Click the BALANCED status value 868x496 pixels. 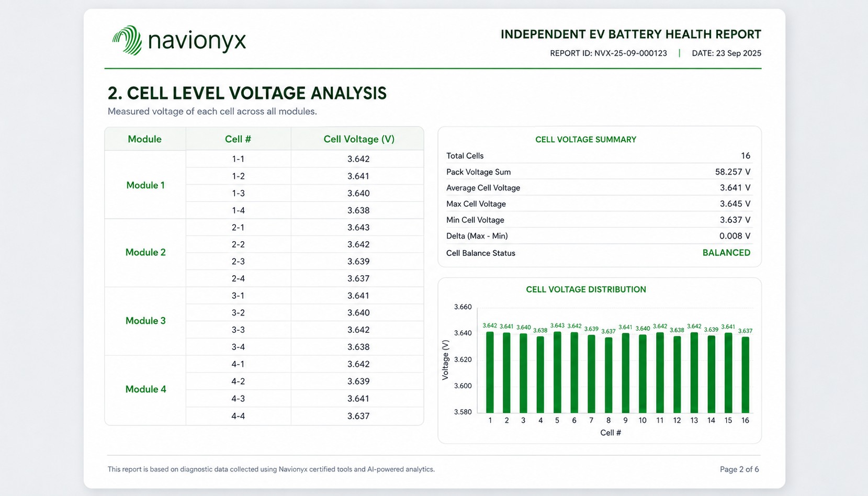click(x=726, y=253)
